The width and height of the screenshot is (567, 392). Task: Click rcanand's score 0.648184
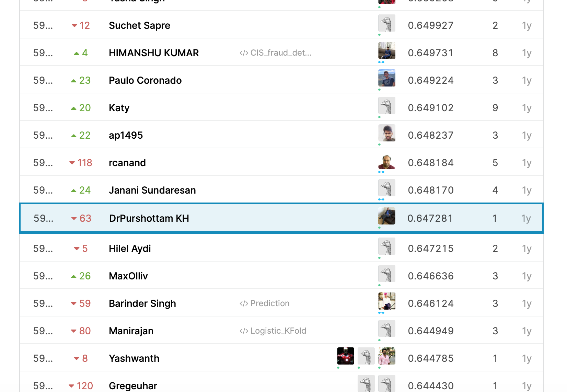pyautogui.click(x=431, y=163)
